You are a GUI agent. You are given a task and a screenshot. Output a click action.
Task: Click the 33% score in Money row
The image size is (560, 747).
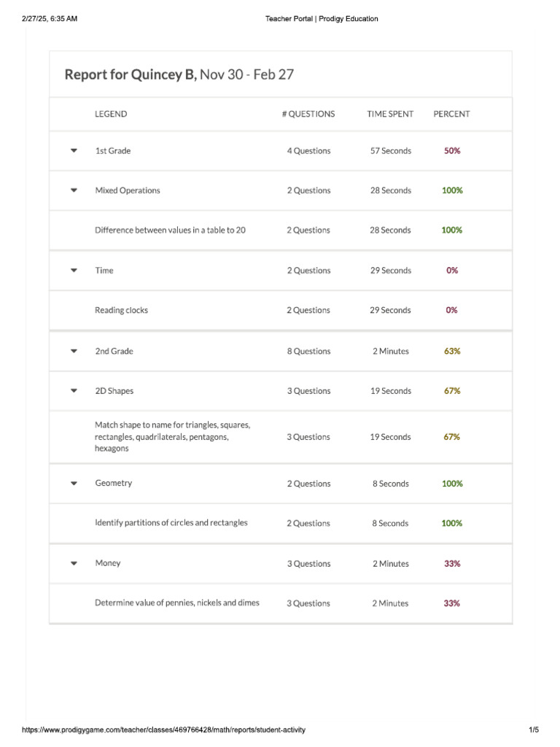pos(452,564)
